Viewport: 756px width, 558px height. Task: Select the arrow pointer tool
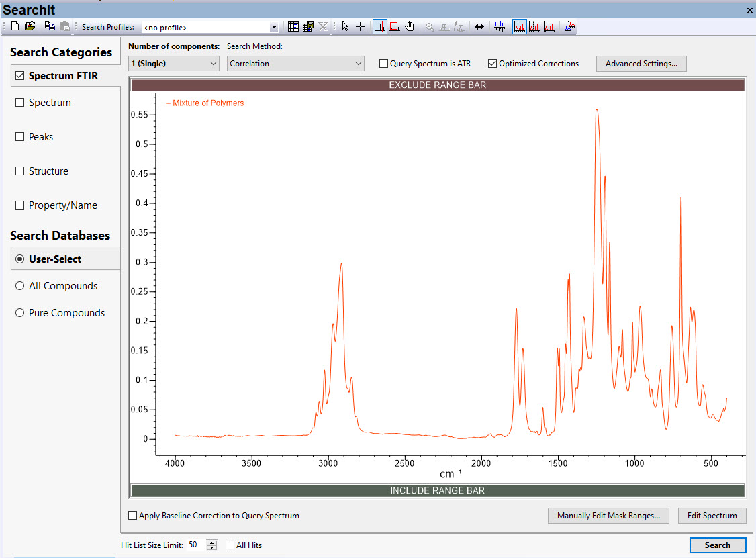pyautogui.click(x=345, y=27)
